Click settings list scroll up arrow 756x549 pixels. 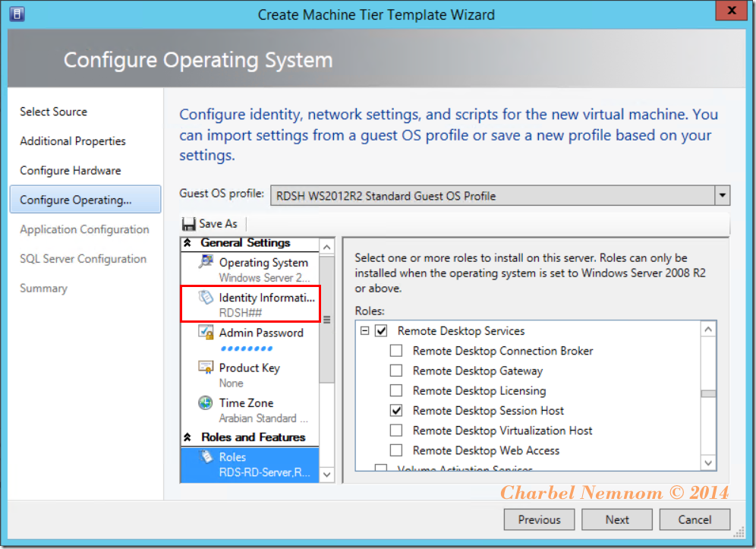click(327, 248)
